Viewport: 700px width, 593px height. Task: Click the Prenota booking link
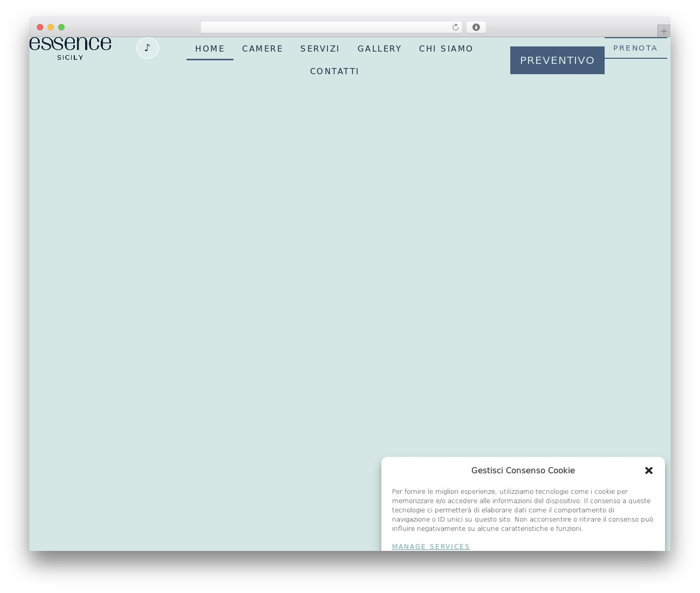click(x=635, y=48)
